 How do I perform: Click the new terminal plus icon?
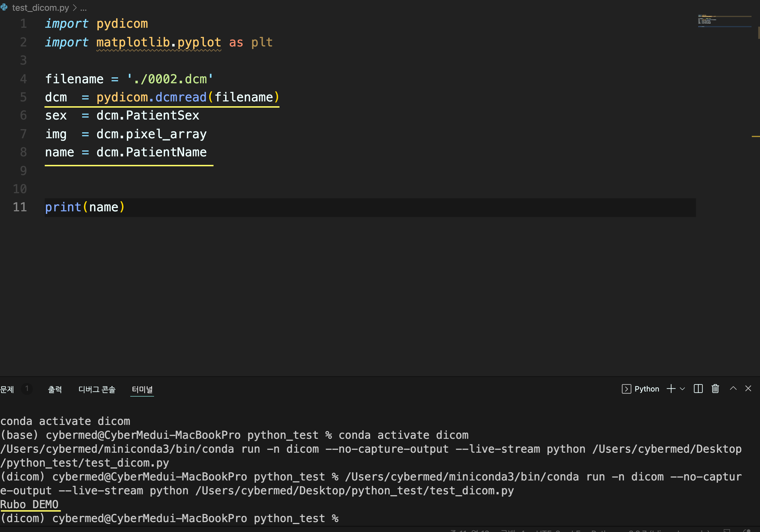click(x=671, y=389)
